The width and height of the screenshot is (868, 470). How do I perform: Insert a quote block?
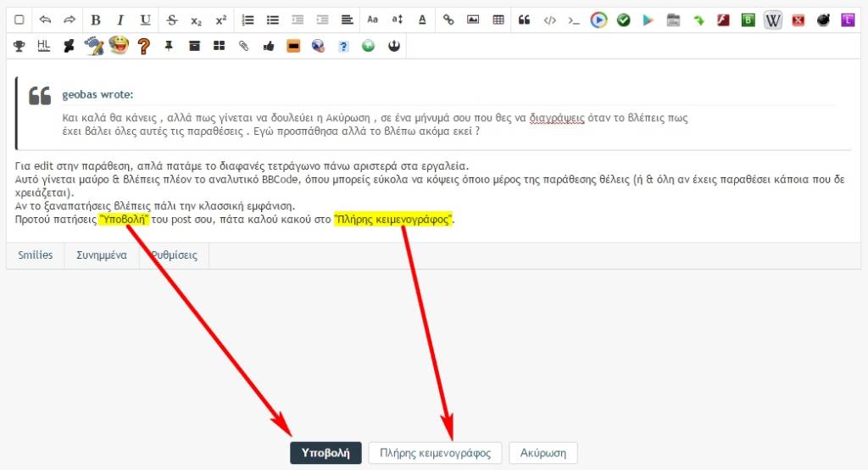[x=524, y=20]
